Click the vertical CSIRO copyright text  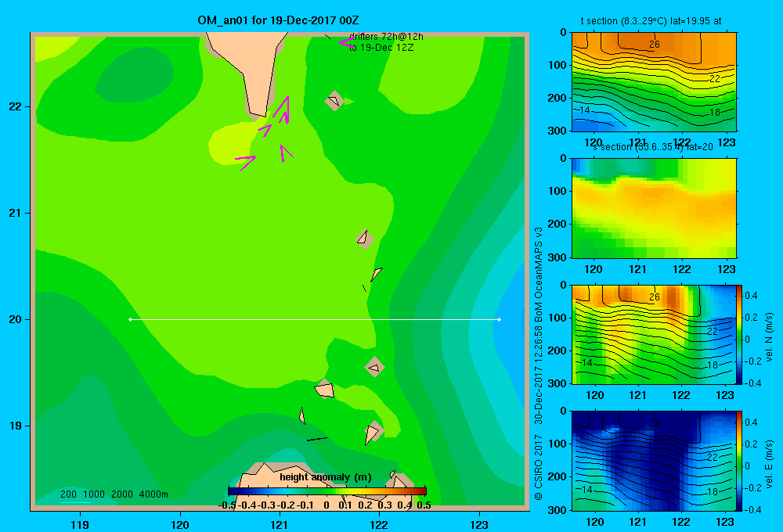click(539, 363)
